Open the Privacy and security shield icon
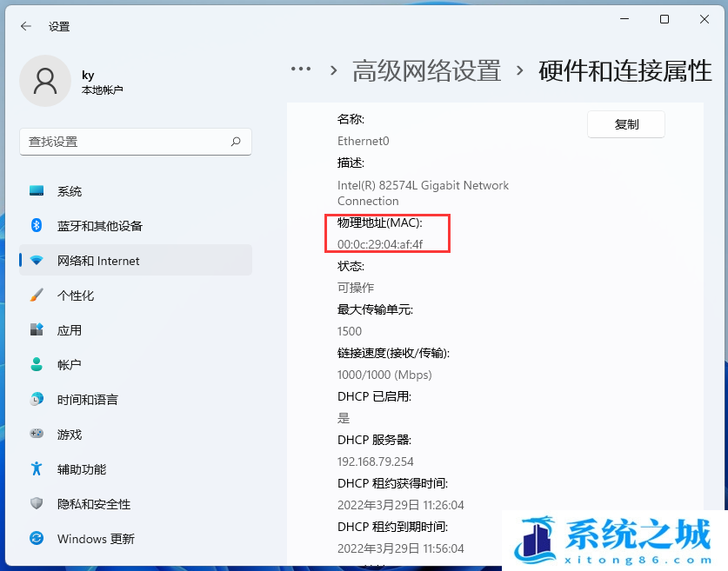728x571 pixels. [x=37, y=504]
